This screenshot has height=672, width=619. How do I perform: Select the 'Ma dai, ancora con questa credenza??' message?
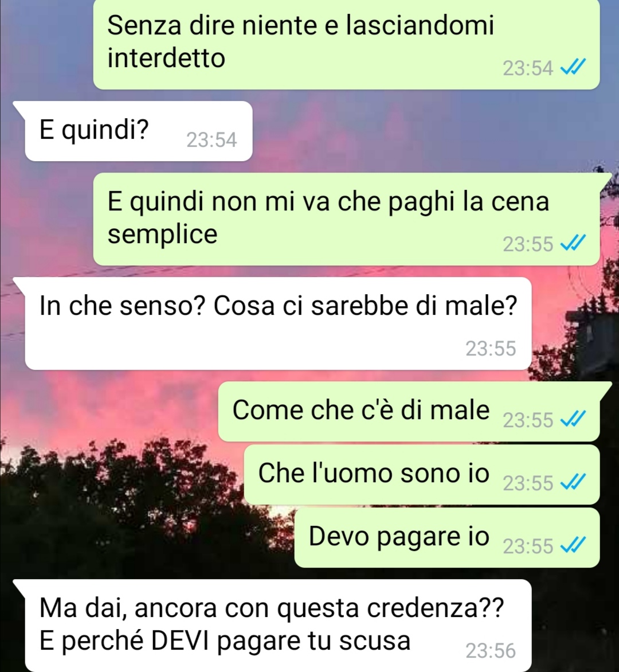[278, 626]
